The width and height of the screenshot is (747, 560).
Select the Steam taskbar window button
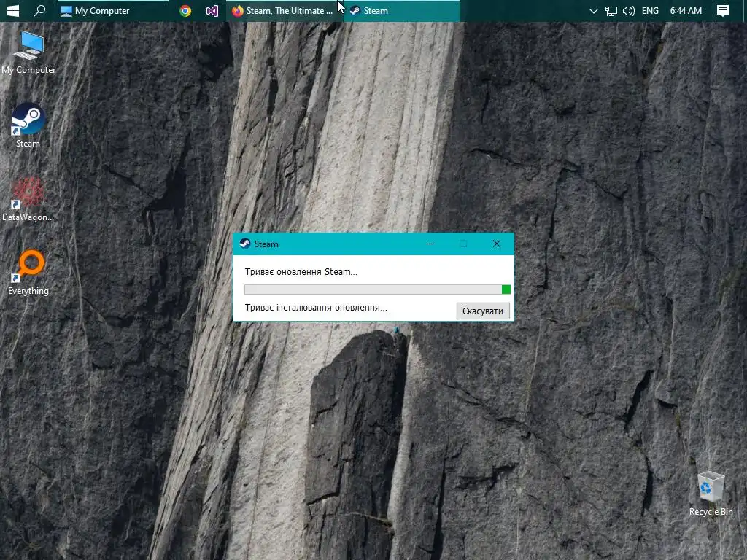[402, 10]
